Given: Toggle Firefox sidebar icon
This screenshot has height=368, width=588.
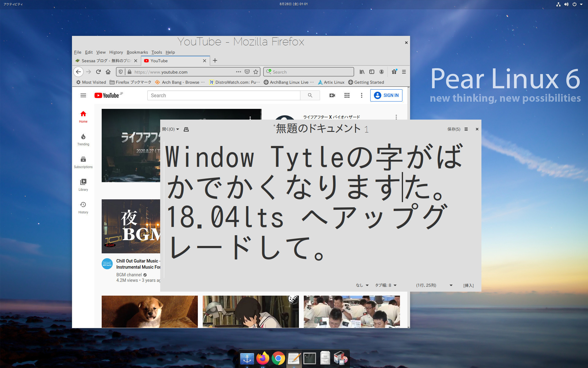Looking at the screenshot, I should [372, 72].
